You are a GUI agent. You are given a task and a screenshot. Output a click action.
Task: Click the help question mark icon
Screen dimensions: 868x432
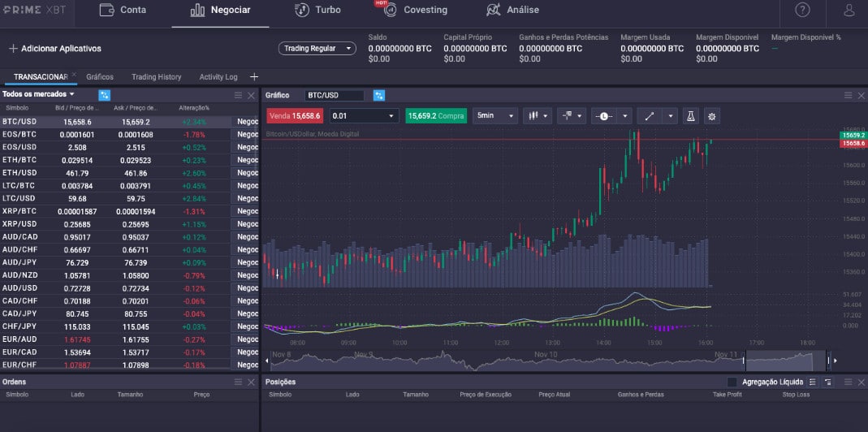pos(802,10)
